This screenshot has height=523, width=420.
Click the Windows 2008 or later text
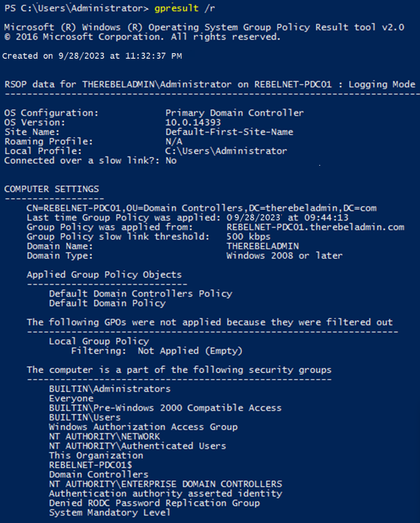point(284,256)
